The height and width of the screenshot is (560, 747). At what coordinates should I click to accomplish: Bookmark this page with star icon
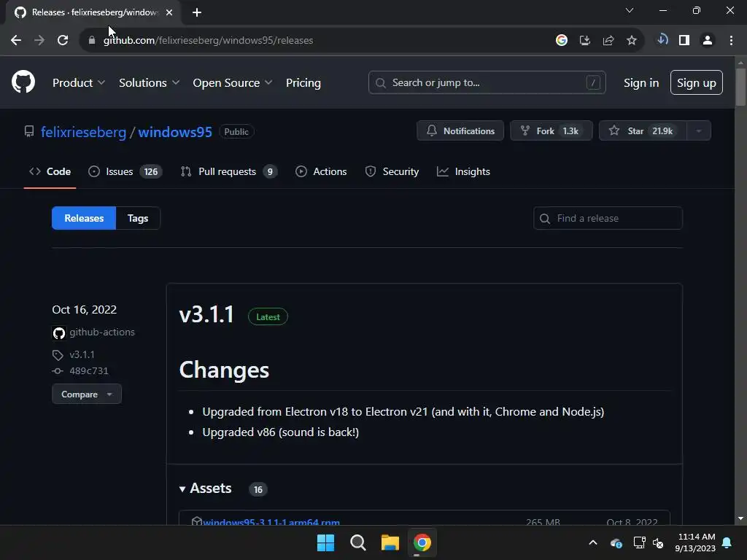(x=632, y=41)
